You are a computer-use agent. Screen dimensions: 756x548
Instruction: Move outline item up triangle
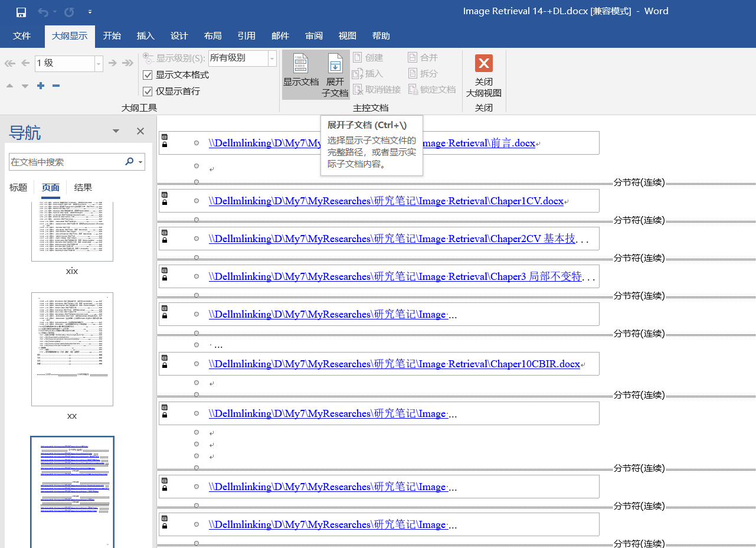9,86
